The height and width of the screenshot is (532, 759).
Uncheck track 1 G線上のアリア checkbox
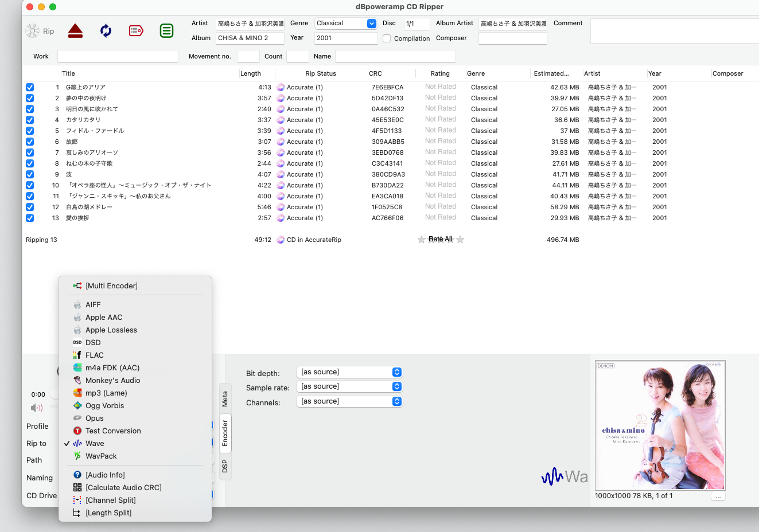pos(30,87)
